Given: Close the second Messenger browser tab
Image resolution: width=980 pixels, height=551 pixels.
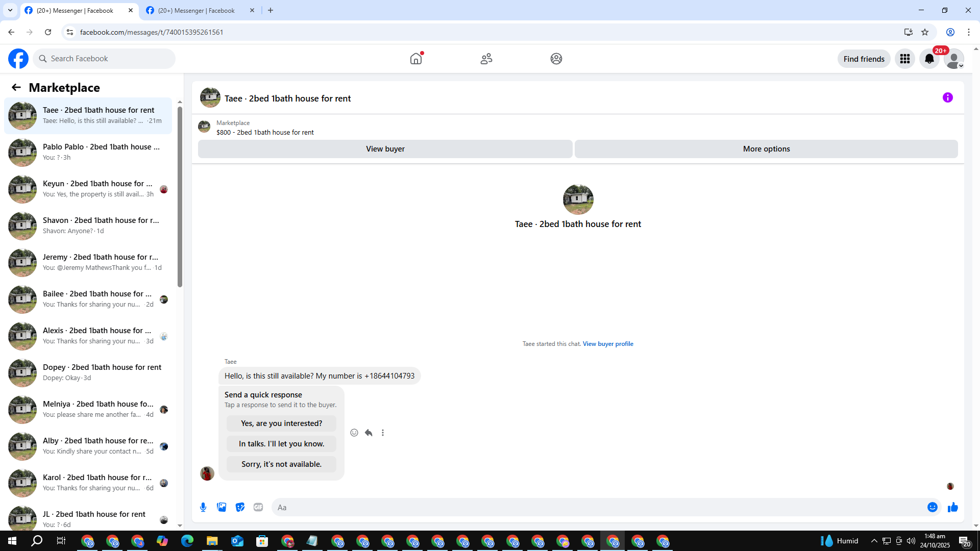Looking at the screenshot, I should click(x=252, y=11).
